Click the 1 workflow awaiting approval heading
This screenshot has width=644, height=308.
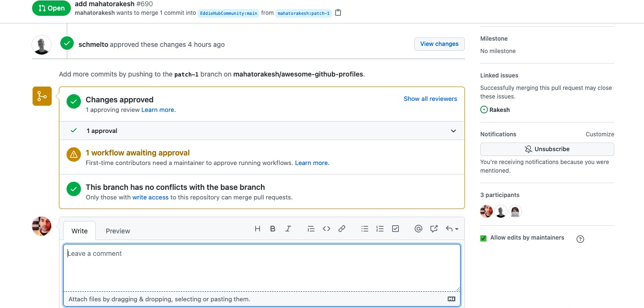[138, 153]
